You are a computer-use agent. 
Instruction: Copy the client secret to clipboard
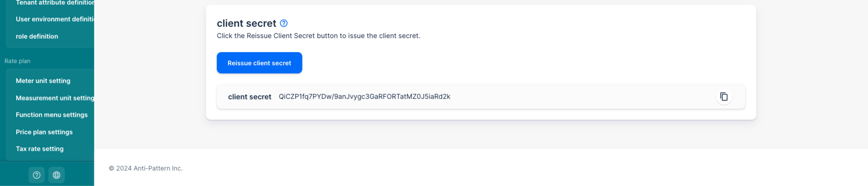pos(724,97)
